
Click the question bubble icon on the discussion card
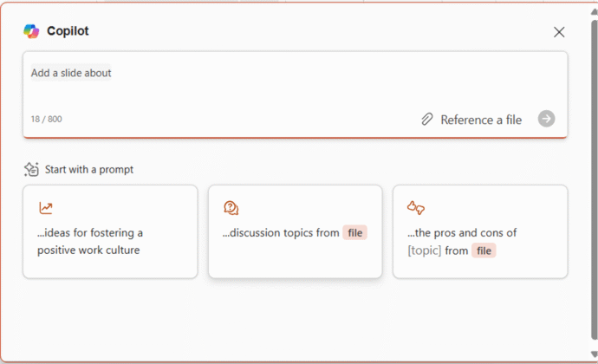(231, 208)
